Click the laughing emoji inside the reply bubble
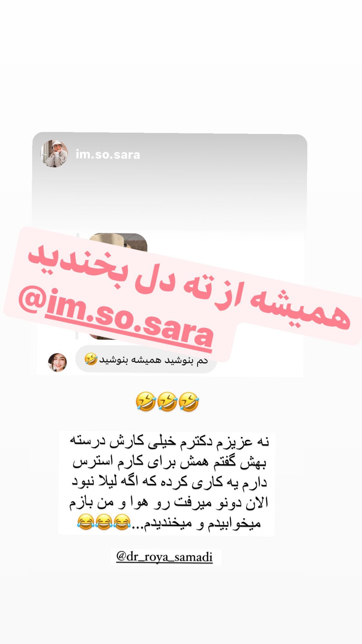362x644 pixels. tap(91, 359)
